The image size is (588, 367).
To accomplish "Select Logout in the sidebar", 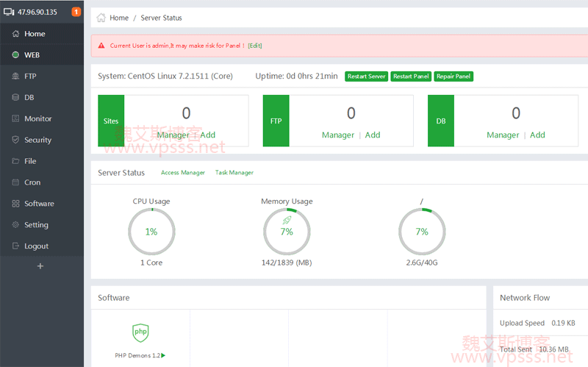I will (x=36, y=246).
